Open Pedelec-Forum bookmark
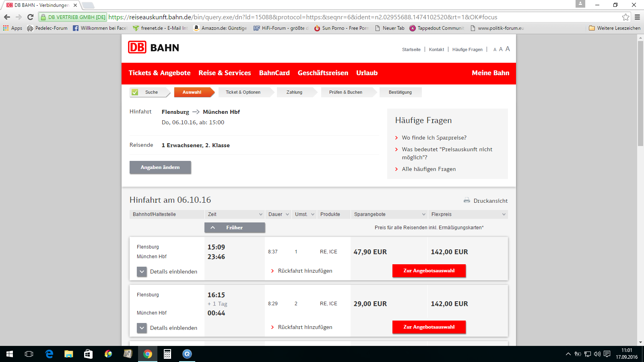The height and width of the screenshot is (362, 644). [47, 28]
